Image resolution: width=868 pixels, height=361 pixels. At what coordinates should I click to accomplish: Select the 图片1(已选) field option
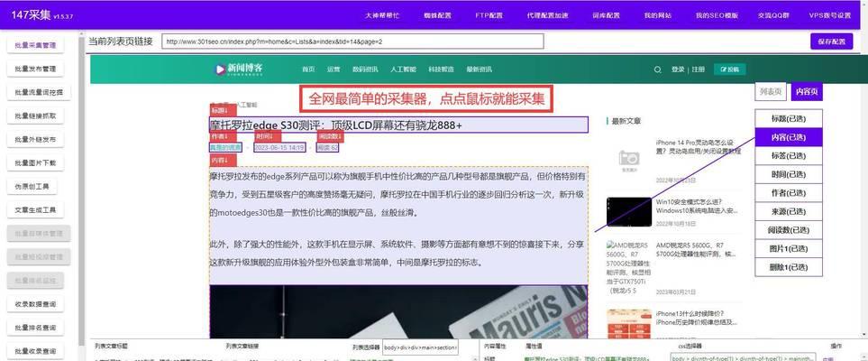click(x=789, y=248)
